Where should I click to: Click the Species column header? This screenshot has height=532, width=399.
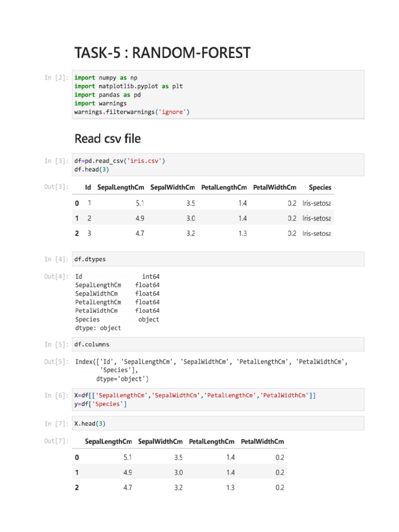point(320,187)
